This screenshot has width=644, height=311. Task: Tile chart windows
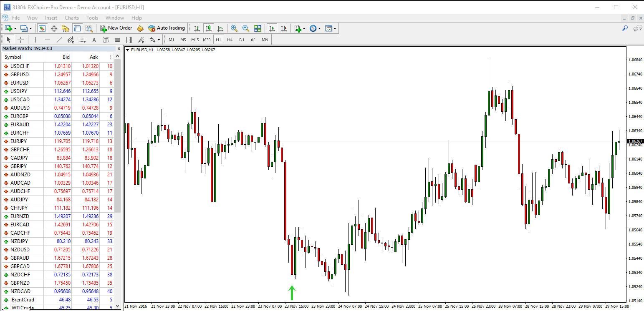pyautogui.click(x=258, y=28)
